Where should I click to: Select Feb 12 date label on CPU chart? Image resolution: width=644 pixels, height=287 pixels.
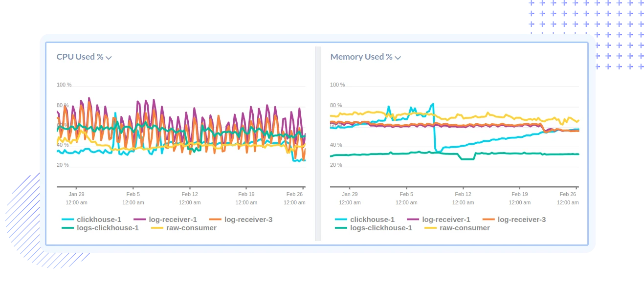coord(190,194)
